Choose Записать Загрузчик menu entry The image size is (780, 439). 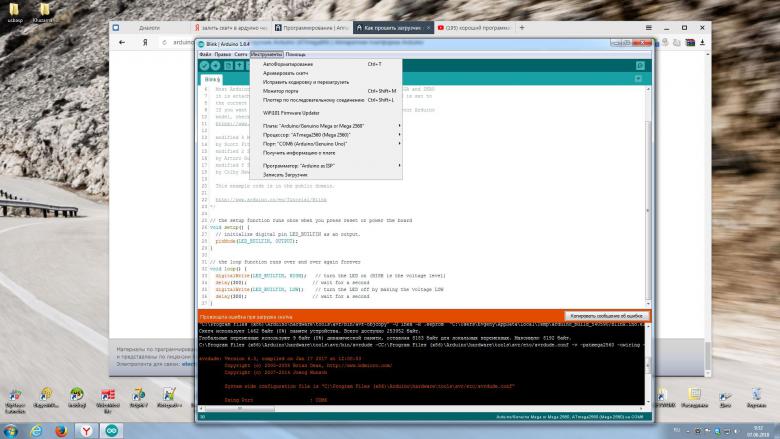pyautogui.click(x=325, y=175)
